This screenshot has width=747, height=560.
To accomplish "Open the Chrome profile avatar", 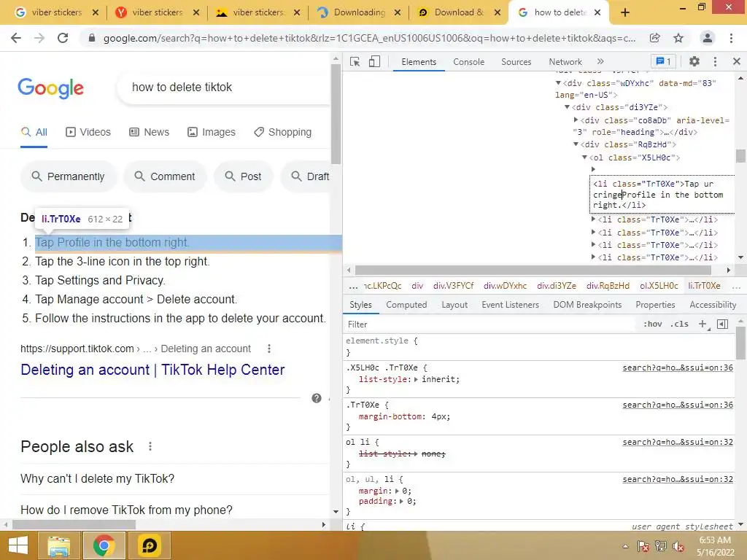I will point(708,38).
